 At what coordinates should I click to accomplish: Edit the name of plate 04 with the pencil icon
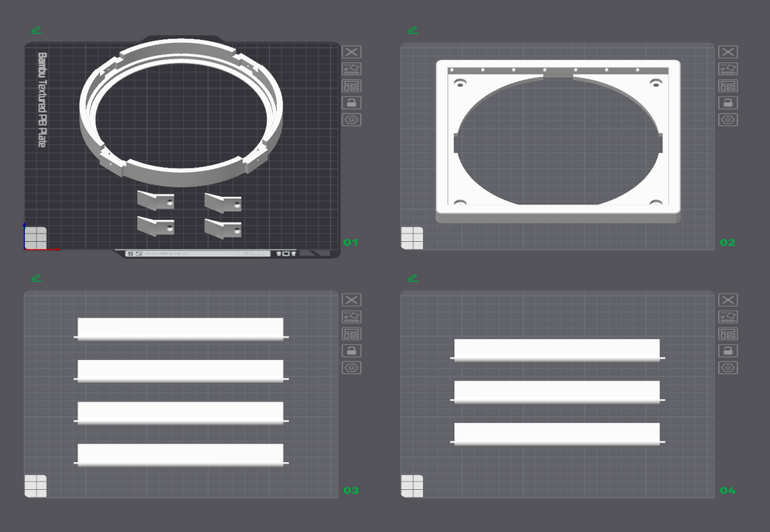(x=413, y=278)
